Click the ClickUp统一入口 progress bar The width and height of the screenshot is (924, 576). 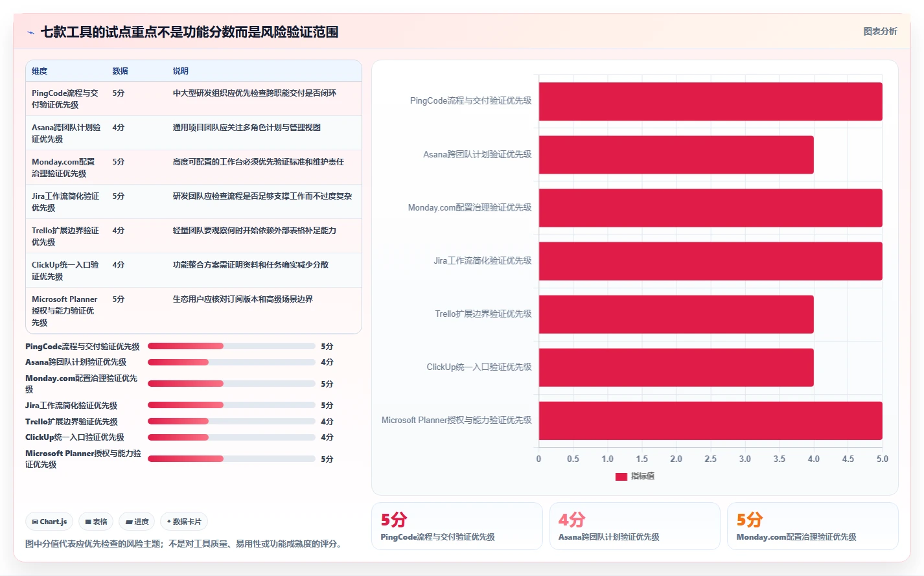point(231,437)
